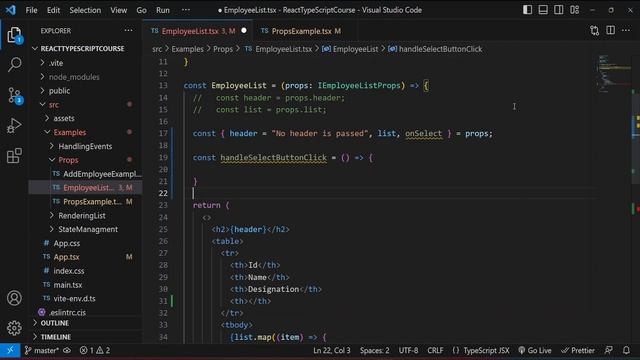Open notifications bell icon

click(x=626, y=351)
